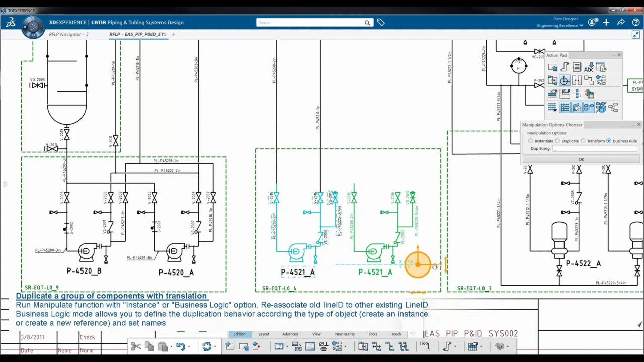Select the Business Rule radio option
The image size is (644, 362).
(609, 141)
